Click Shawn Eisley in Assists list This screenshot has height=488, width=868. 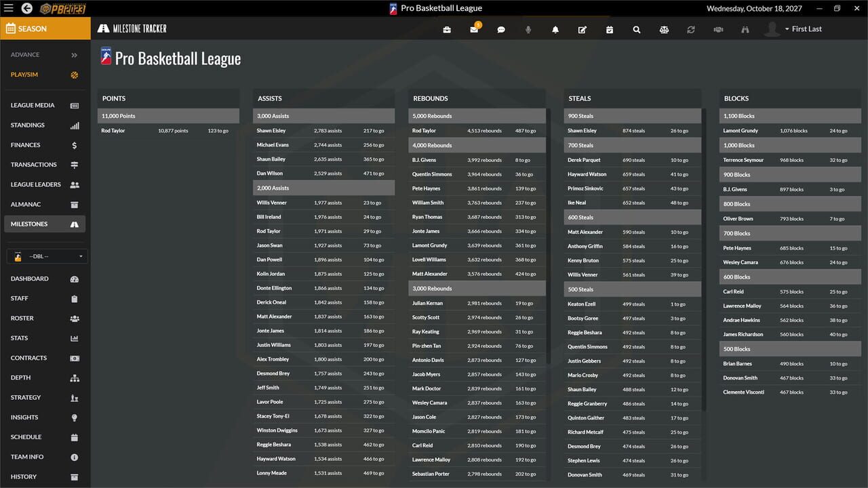tap(271, 131)
